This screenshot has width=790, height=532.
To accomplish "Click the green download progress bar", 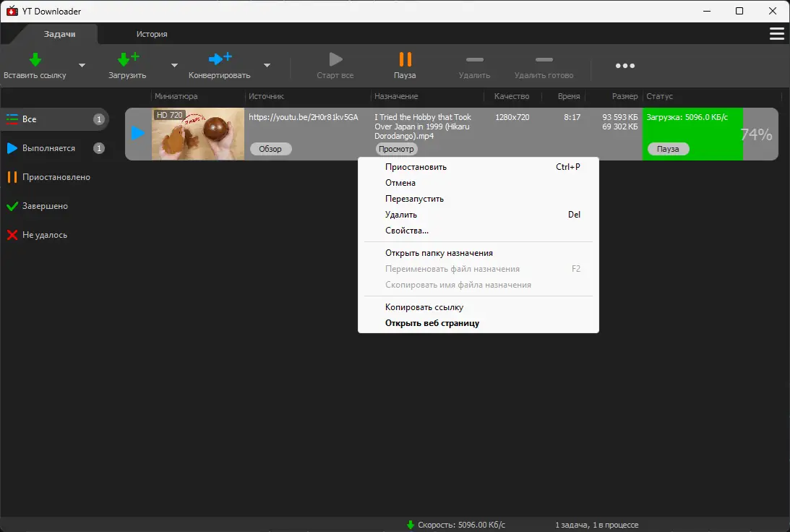I will click(x=692, y=134).
